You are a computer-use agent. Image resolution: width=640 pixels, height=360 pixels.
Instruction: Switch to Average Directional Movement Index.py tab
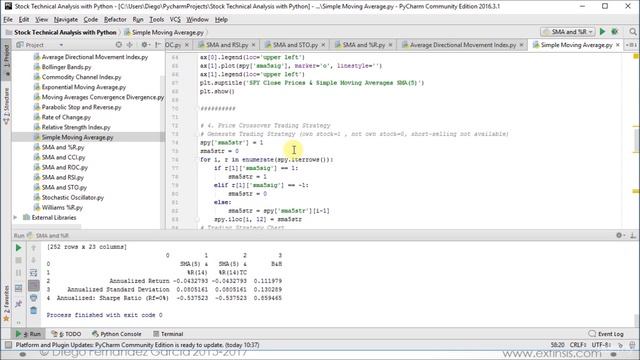tap(462, 45)
